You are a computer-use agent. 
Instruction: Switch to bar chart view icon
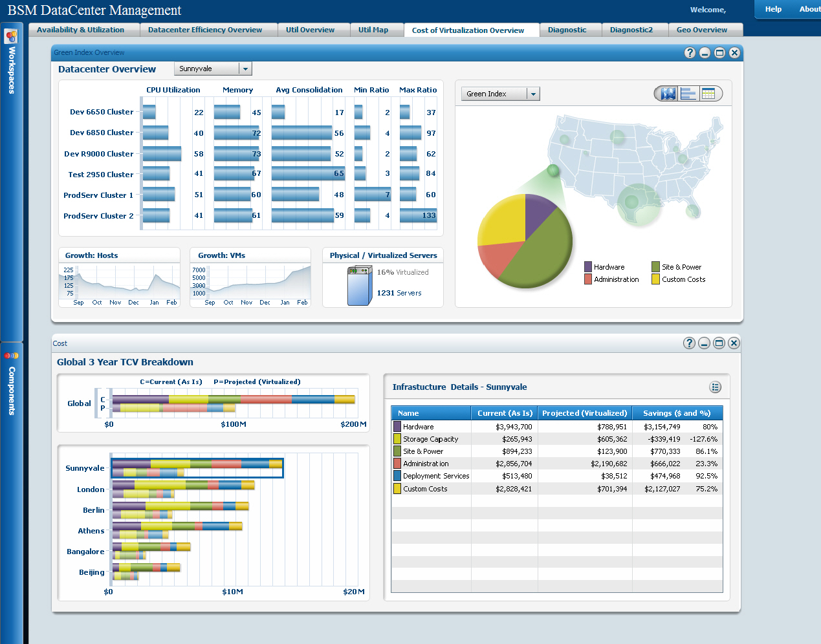(x=688, y=94)
